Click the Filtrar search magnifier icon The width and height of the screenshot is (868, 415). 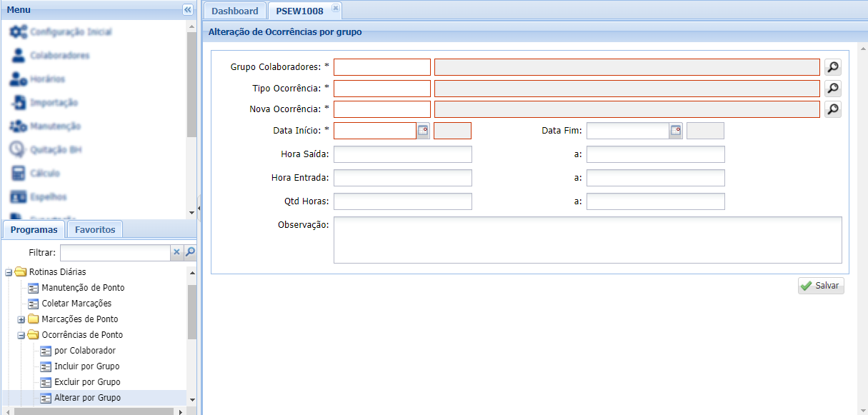190,252
